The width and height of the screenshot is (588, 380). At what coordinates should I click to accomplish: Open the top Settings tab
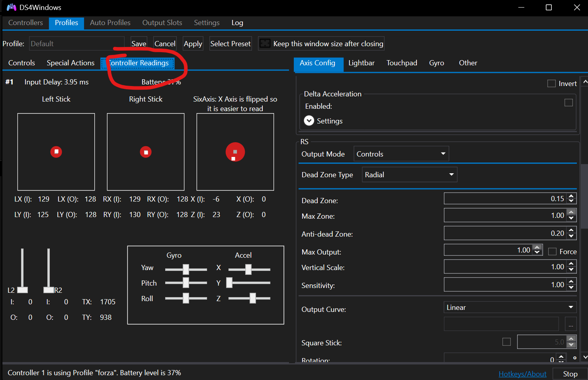207,23
